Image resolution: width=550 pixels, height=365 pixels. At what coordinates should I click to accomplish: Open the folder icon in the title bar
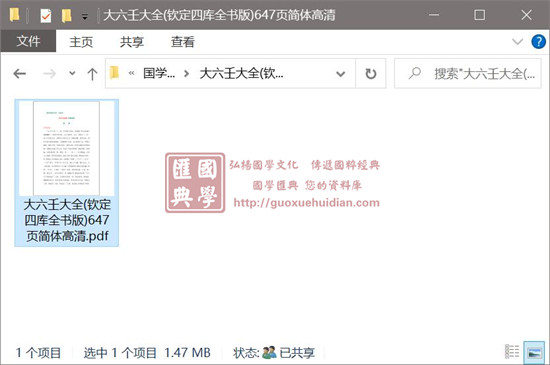14,15
